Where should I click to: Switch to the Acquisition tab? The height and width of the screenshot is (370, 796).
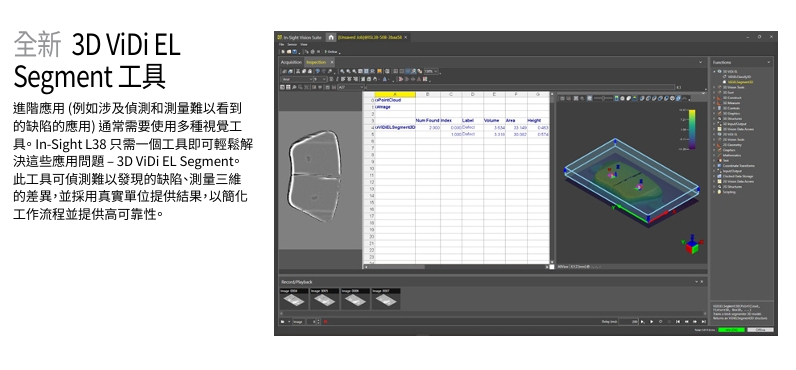(291, 62)
